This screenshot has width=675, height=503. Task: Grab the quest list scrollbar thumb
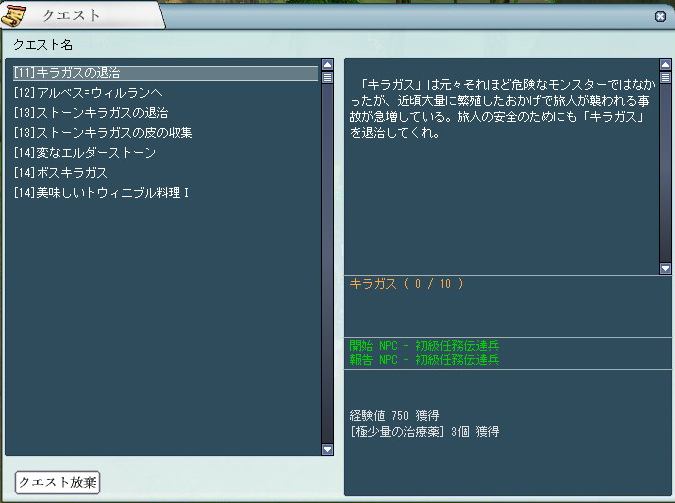[327, 77]
